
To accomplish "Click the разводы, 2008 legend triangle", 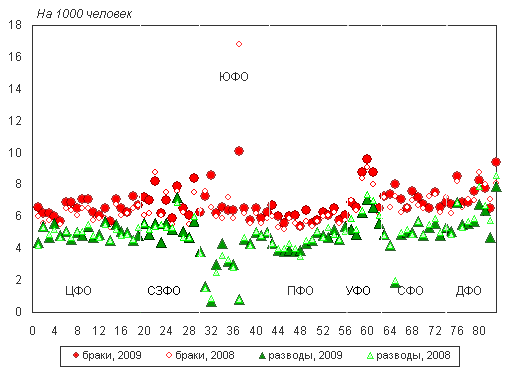I will click(x=370, y=356).
